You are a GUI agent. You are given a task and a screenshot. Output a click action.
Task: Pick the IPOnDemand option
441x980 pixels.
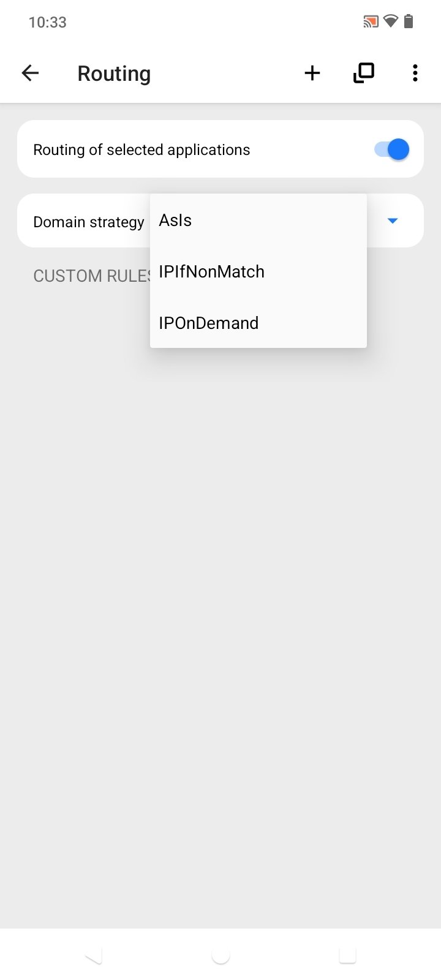pos(208,323)
